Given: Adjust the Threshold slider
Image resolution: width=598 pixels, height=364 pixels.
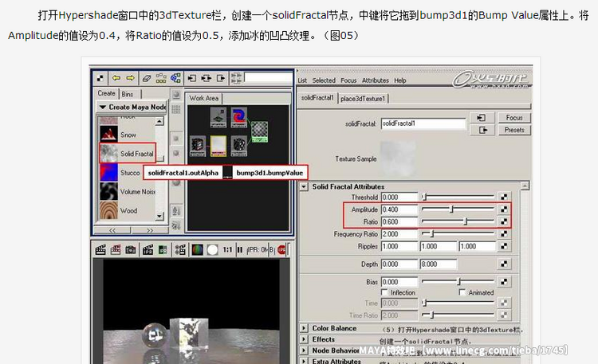Looking at the screenshot, I should pyautogui.click(x=458, y=197).
